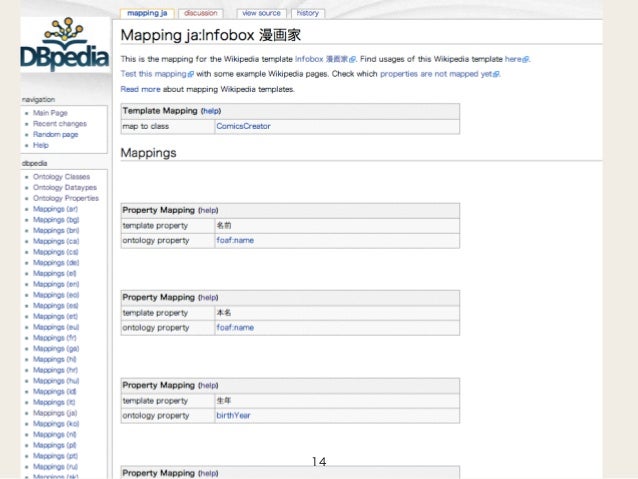This screenshot has width=638, height=479.
Task: Open Mappings (ar) in the sidebar
Action: pyautogui.click(x=55, y=209)
